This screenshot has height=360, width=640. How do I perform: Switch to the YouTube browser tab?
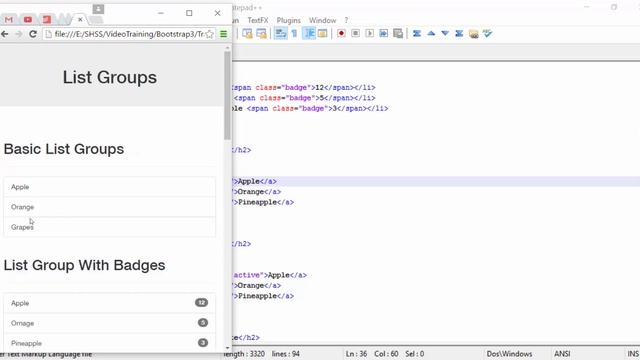[x=28, y=19]
